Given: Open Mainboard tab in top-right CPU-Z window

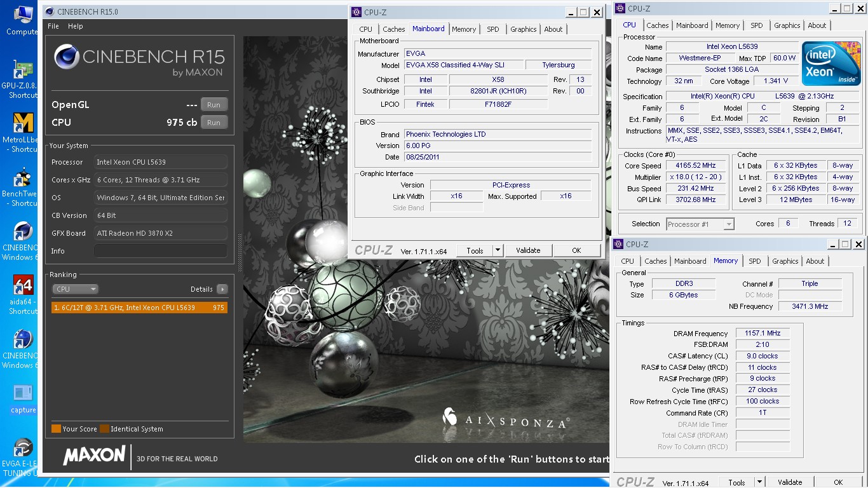Looking at the screenshot, I should (692, 25).
